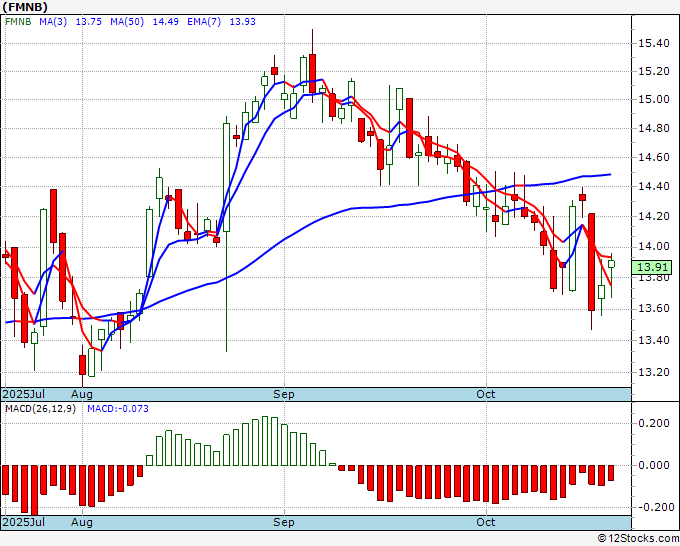680x546 pixels.
Task: Click the MACD:-0.073 value label
Action: coord(118,409)
